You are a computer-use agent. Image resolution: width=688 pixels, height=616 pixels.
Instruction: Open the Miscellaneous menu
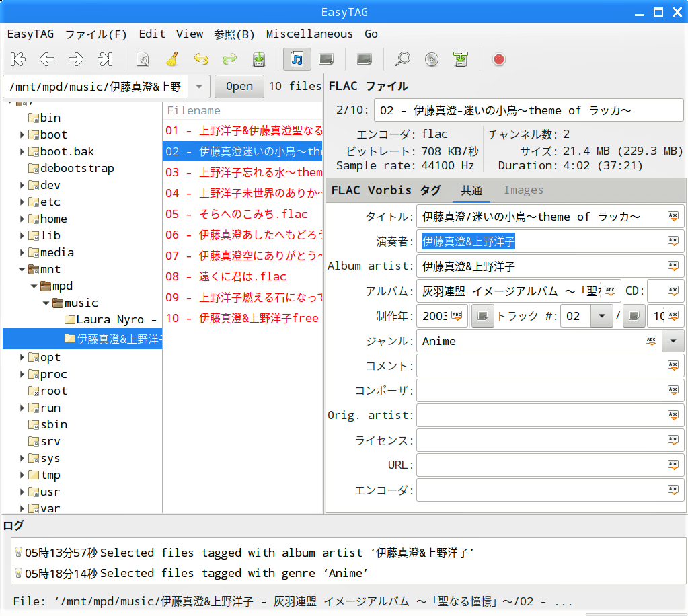pyautogui.click(x=310, y=34)
